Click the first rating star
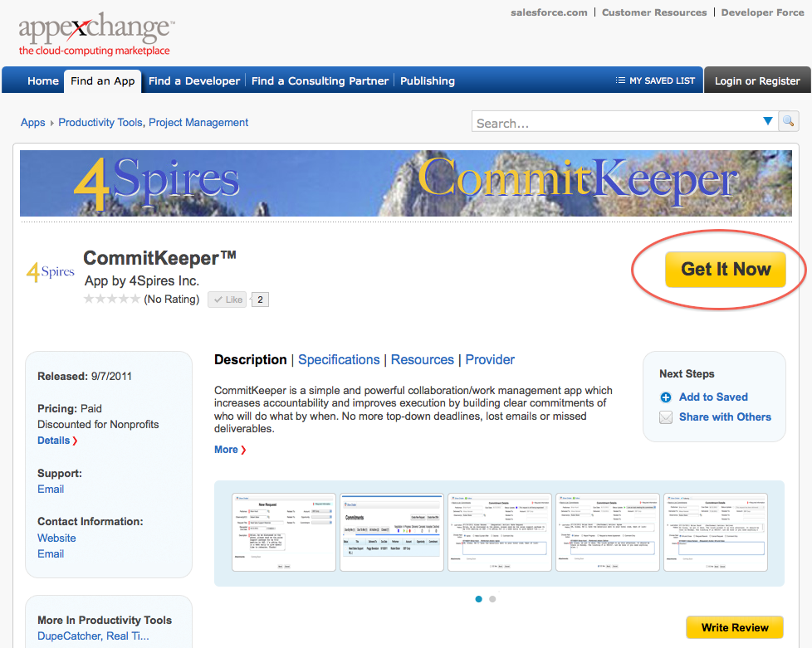The image size is (812, 648). coord(87,299)
